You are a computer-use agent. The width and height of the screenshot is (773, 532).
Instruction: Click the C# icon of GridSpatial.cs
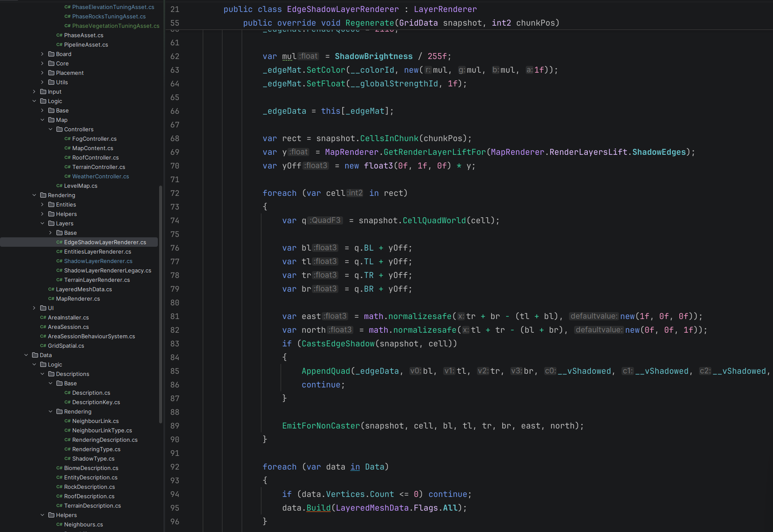coord(43,346)
